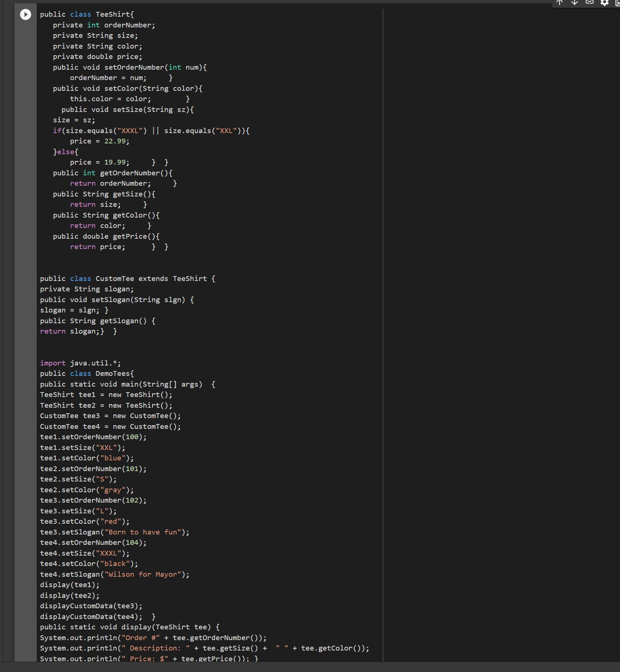Viewport: 620px width, 672px height.
Task: Place cursor on import java.util line
Action: coord(80,363)
